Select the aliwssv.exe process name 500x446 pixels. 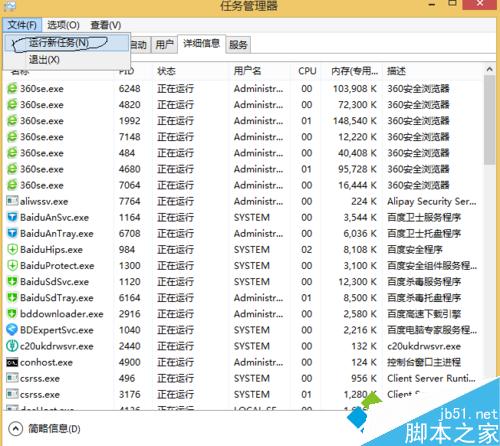[44, 201]
